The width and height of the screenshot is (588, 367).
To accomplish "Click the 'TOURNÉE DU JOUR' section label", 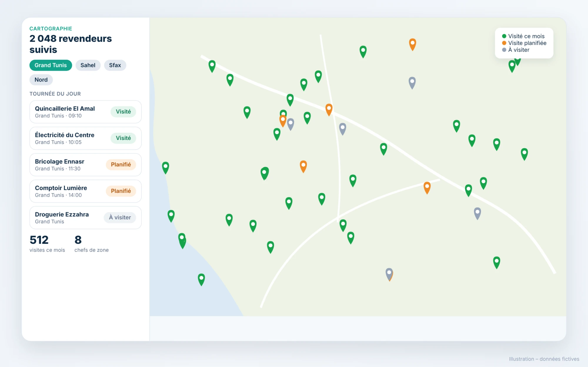I will point(55,94).
